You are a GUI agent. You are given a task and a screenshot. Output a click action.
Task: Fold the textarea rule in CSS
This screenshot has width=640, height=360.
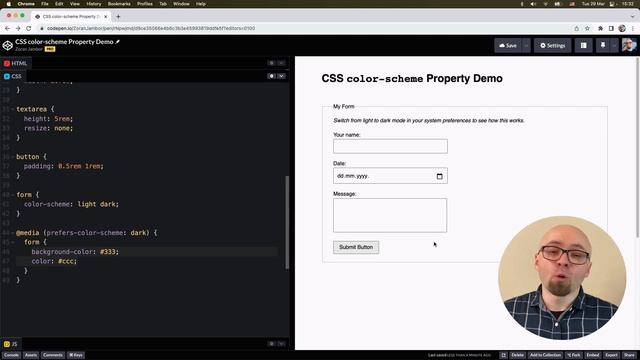(x=13, y=109)
